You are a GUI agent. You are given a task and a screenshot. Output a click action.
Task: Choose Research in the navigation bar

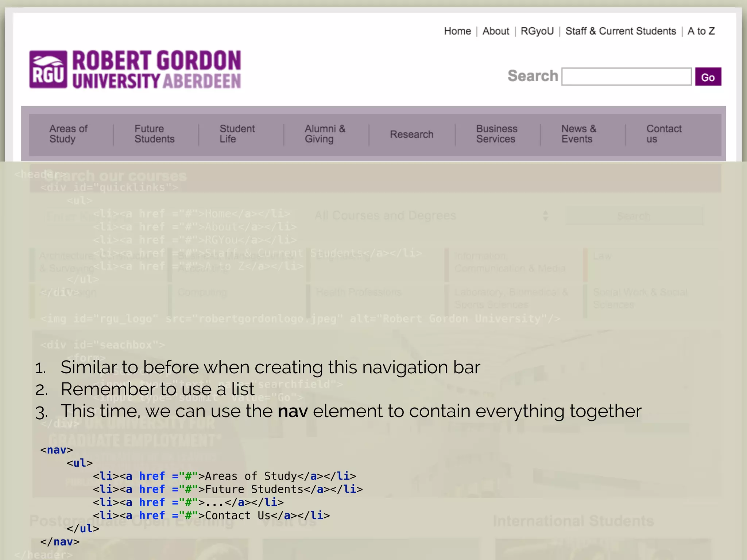pyautogui.click(x=411, y=135)
